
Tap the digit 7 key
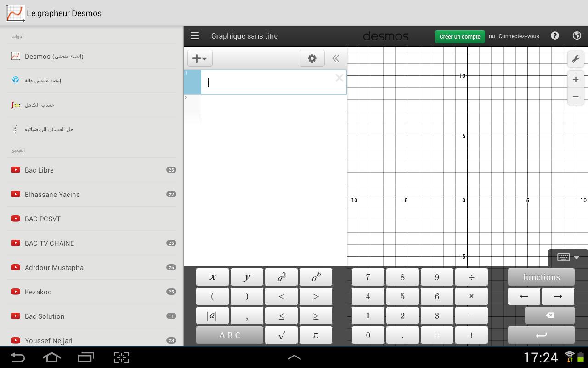368,277
